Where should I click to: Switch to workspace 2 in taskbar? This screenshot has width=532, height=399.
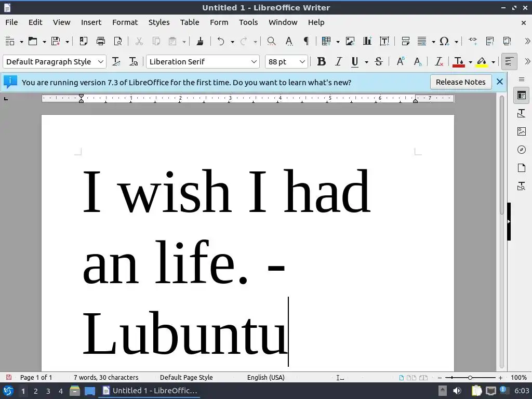(x=36, y=391)
